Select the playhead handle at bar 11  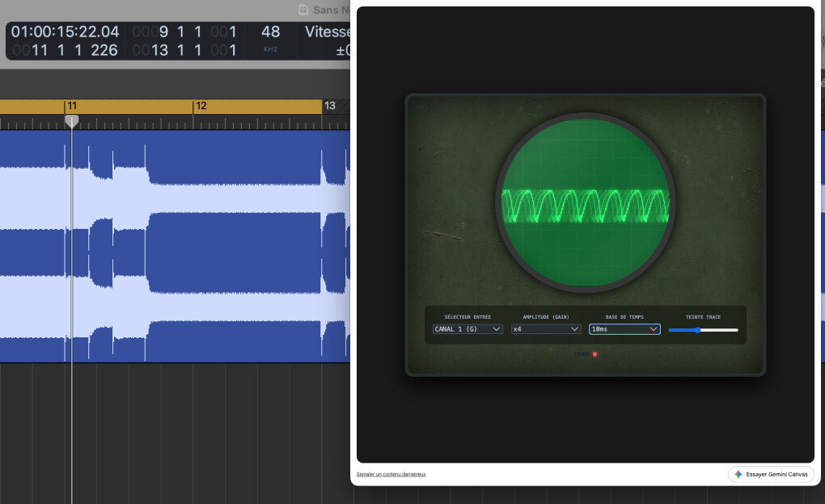click(x=71, y=121)
